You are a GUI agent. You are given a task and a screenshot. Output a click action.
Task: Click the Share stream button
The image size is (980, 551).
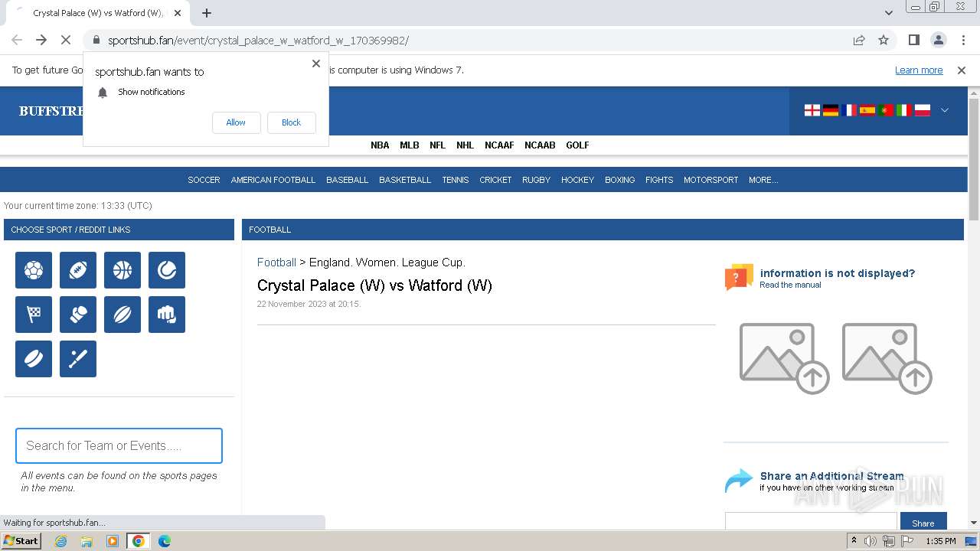(x=923, y=523)
